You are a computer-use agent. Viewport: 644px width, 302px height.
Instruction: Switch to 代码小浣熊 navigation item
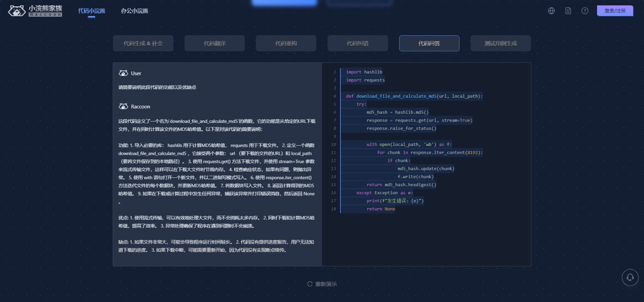coord(91,11)
